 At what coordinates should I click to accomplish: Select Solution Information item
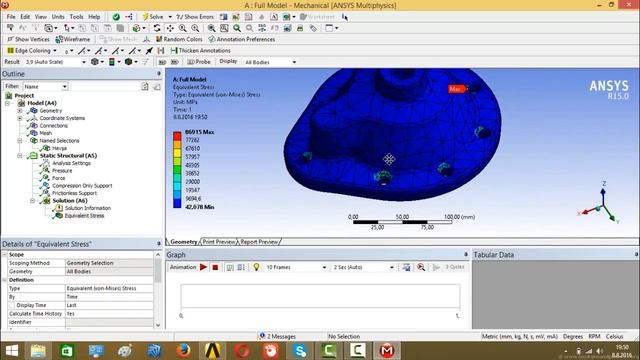pos(88,208)
